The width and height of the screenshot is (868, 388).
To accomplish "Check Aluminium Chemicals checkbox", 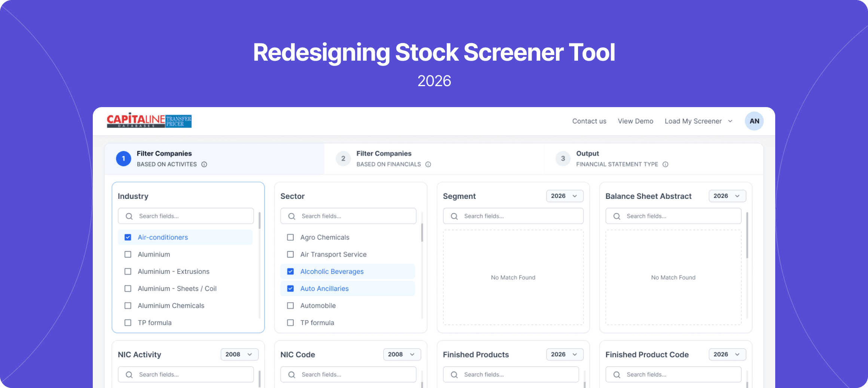I will click(128, 306).
